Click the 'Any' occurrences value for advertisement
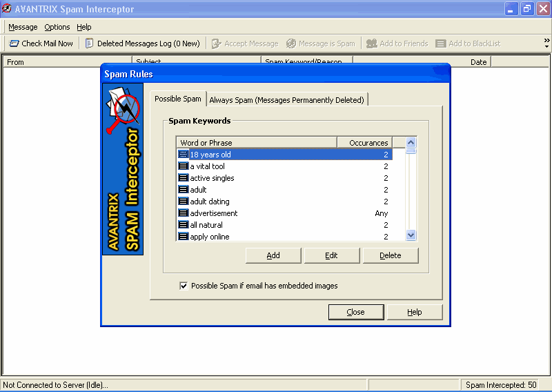 point(382,213)
